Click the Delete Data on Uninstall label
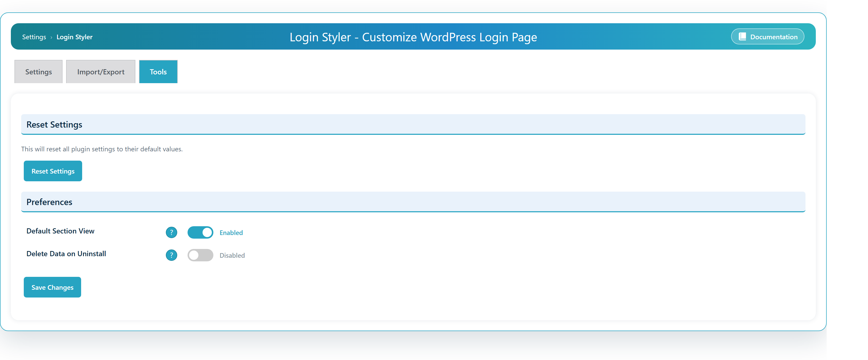Viewport: 868px width, 360px height. [x=66, y=254]
